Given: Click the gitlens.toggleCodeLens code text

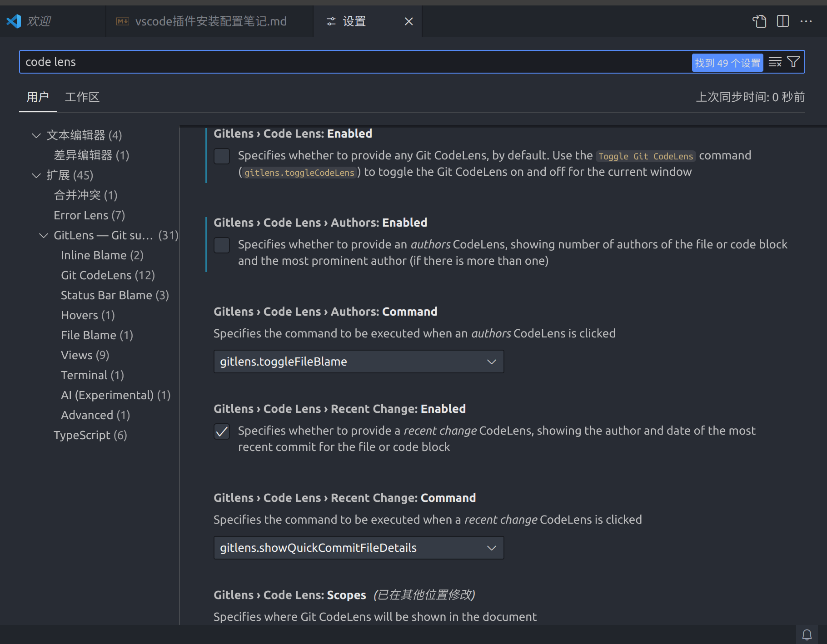Looking at the screenshot, I should [299, 173].
